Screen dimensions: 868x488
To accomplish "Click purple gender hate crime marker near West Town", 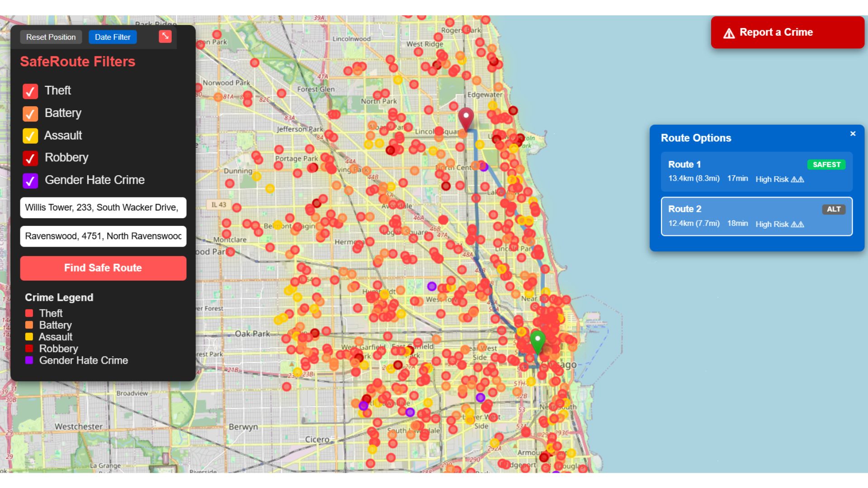I will pos(432,286).
